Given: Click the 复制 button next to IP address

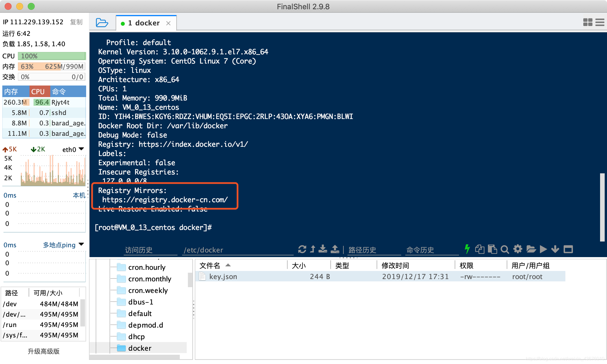Looking at the screenshot, I should pos(77,23).
